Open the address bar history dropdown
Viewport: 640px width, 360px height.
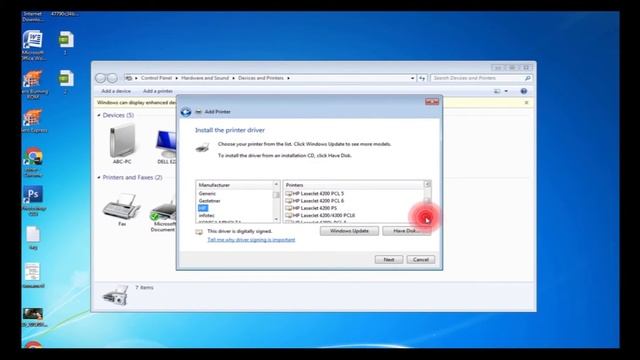(412, 78)
